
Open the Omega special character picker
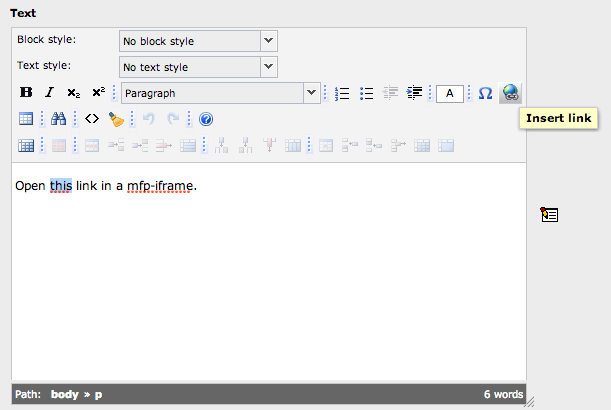pos(485,93)
